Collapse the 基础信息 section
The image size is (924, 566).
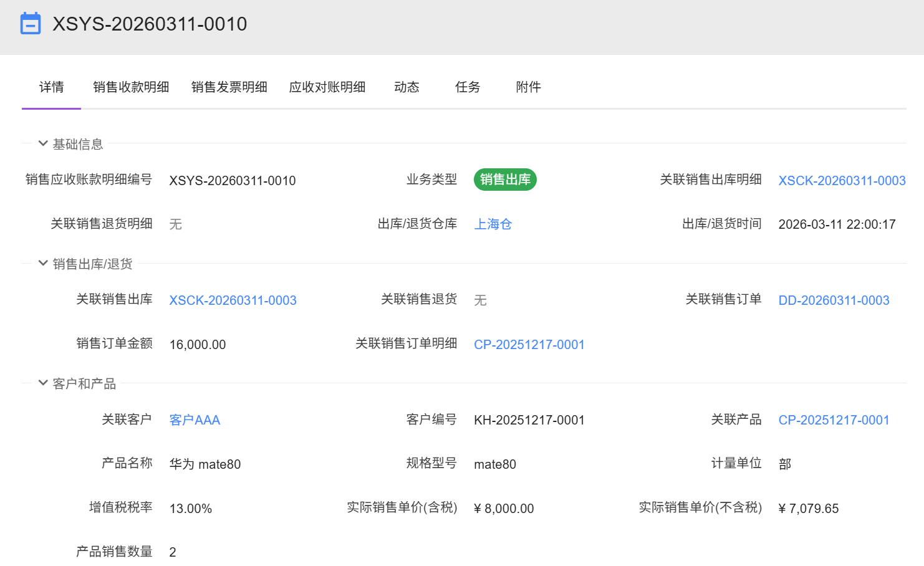(x=43, y=144)
